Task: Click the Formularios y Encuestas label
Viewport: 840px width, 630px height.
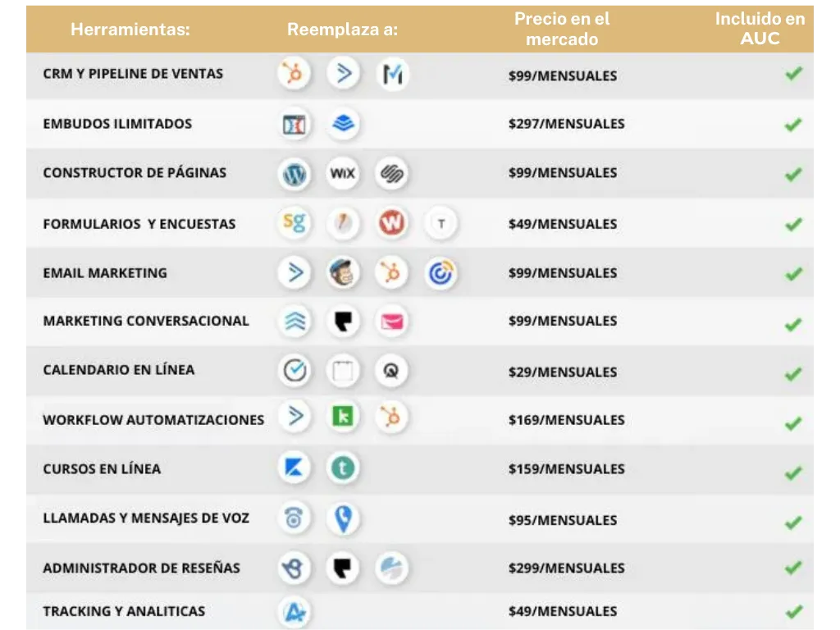Action: coord(139,224)
